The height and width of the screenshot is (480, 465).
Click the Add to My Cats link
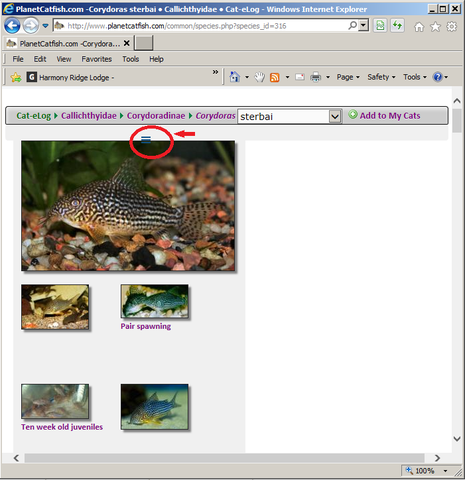pos(390,116)
